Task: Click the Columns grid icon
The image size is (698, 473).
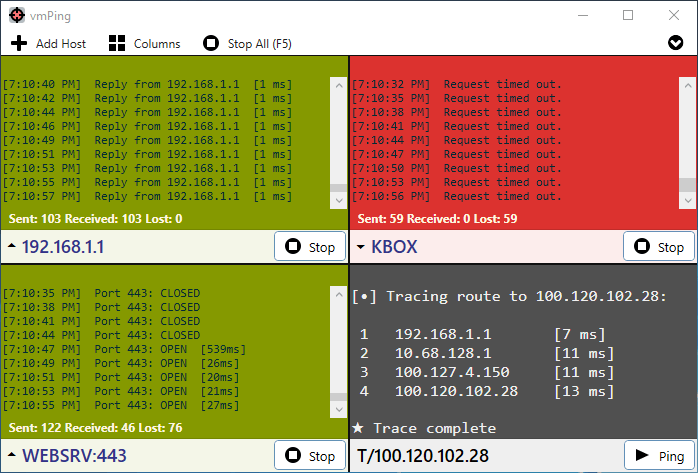Action: (x=117, y=43)
